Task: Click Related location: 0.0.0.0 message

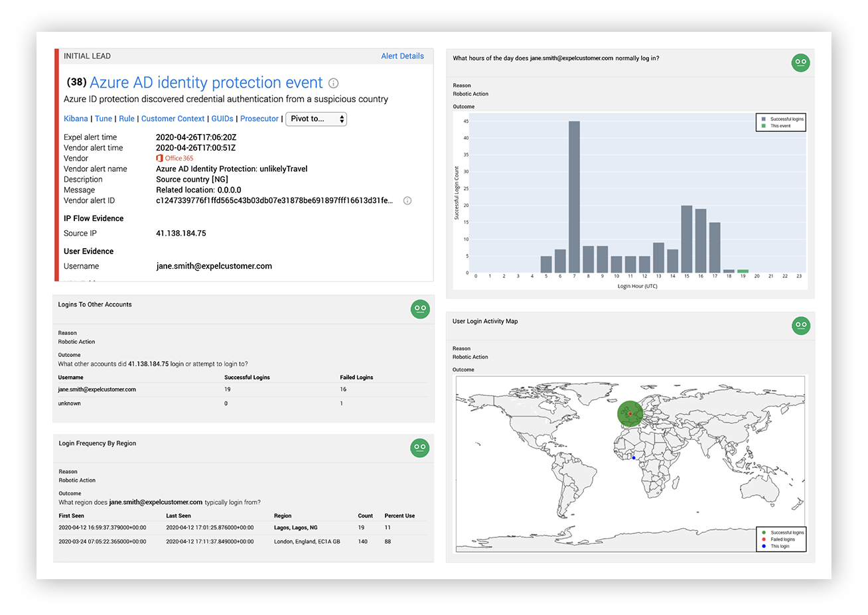Action: (x=199, y=190)
